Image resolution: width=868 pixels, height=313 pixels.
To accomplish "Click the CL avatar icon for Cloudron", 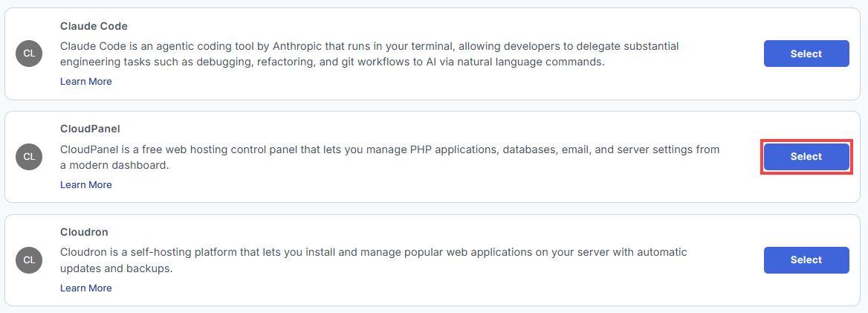I will coord(29,259).
